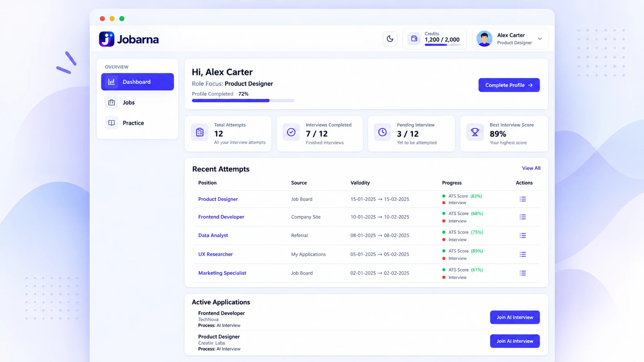The image size is (644, 362).
Task: Click Alex Carter's avatar picture
Action: click(x=484, y=38)
